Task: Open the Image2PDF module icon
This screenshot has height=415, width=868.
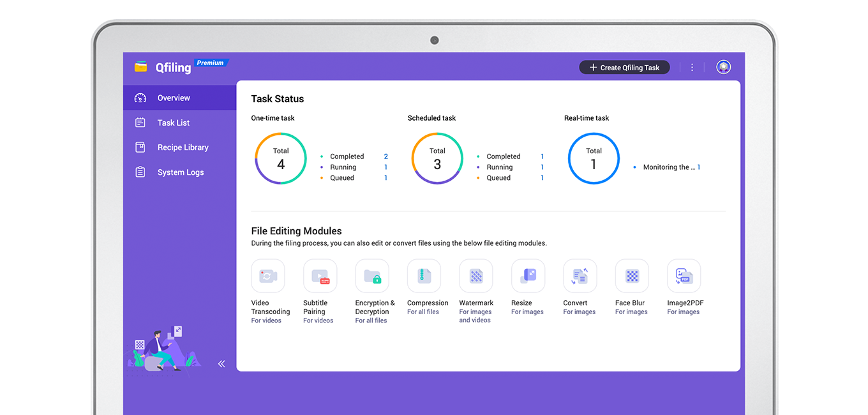Action: (684, 276)
